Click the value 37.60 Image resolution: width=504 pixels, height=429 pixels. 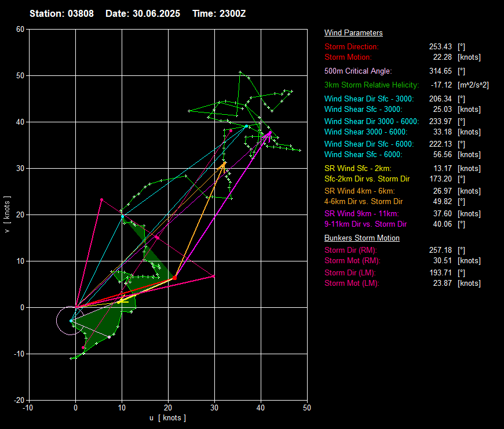point(442,214)
